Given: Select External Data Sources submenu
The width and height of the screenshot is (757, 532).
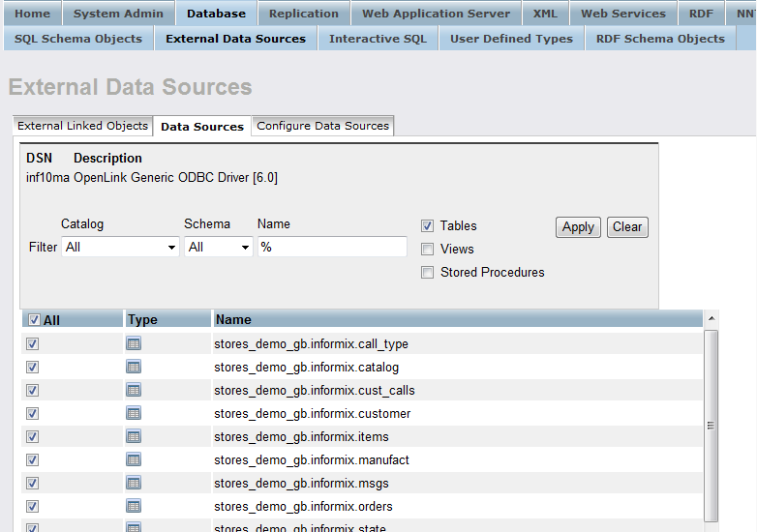Looking at the screenshot, I should click(x=235, y=38).
